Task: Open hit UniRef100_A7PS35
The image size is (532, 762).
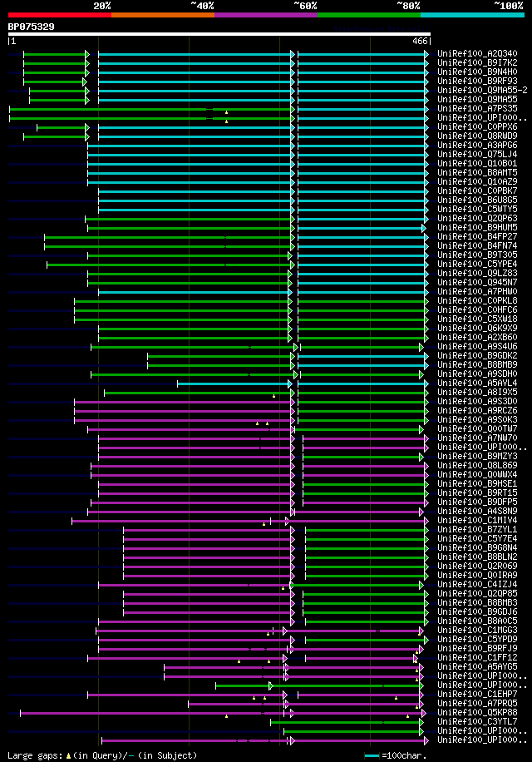Action: [x=477, y=108]
